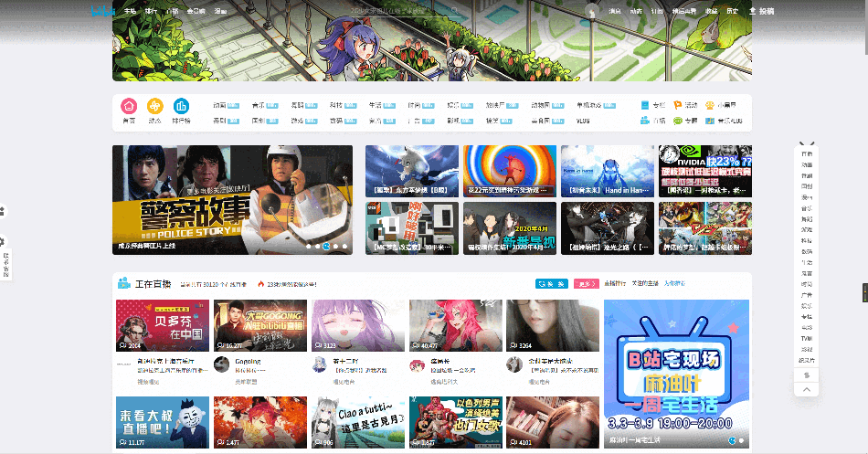Open the 警察故事 Police Story banner
This screenshot has height=454, width=868.
pos(232,200)
